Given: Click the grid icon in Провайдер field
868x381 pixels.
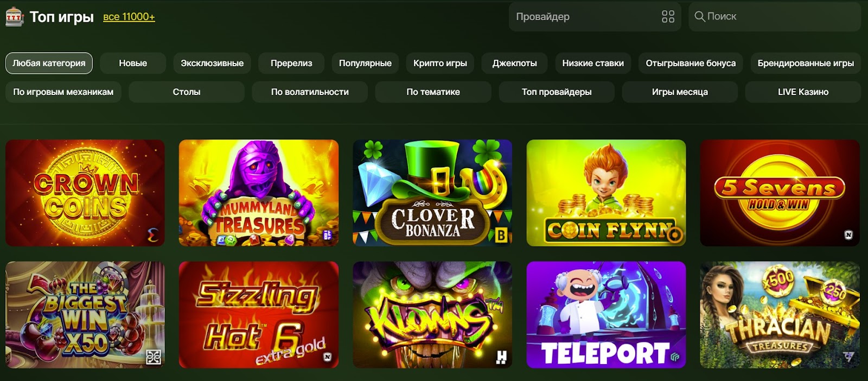Looking at the screenshot, I should tap(668, 17).
